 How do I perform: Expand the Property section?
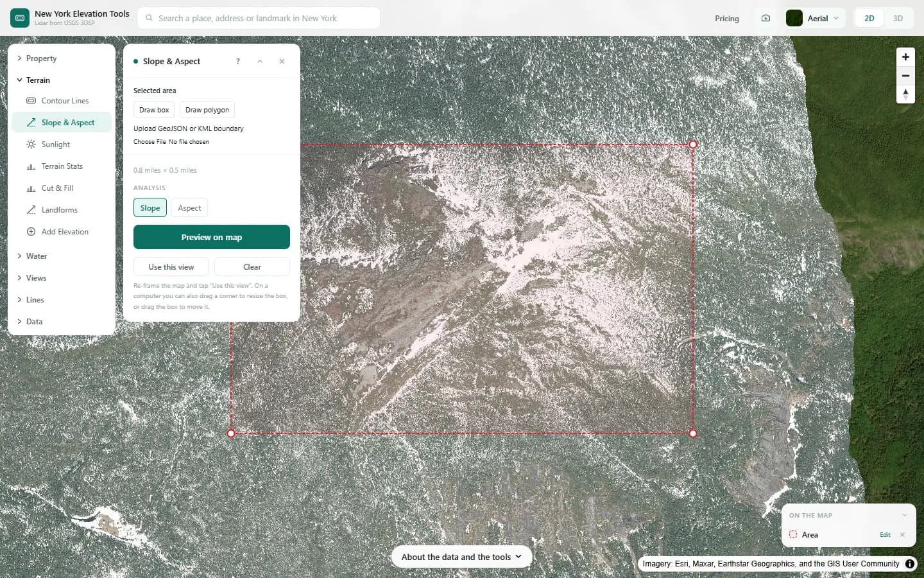[x=62, y=58]
